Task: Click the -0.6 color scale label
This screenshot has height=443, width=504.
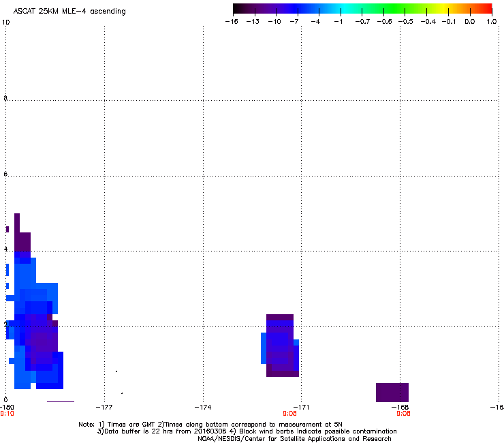Action: [x=384, y=22]
